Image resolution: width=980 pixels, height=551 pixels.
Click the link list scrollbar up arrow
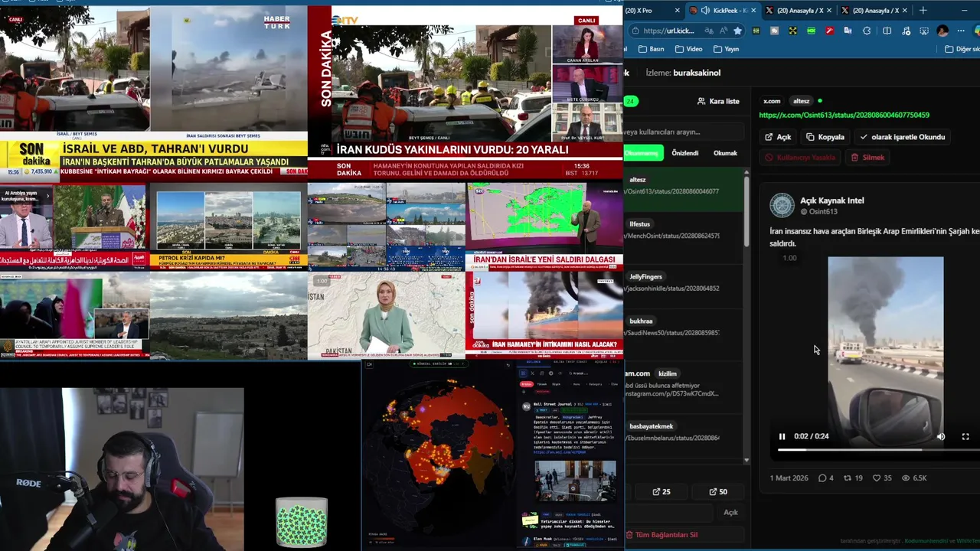(746, 171)
